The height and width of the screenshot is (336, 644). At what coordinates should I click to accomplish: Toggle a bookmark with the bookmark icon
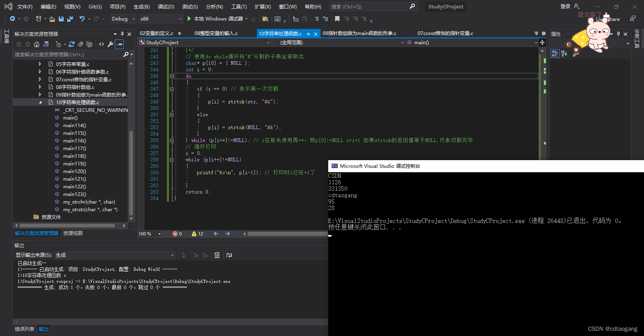[x=337, y=19]
